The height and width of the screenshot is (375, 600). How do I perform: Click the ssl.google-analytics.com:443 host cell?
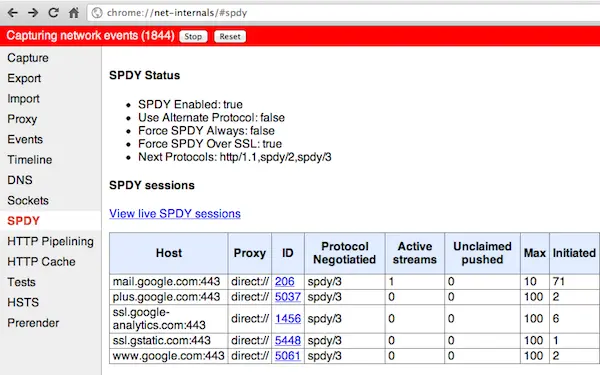tap(169, 318)
